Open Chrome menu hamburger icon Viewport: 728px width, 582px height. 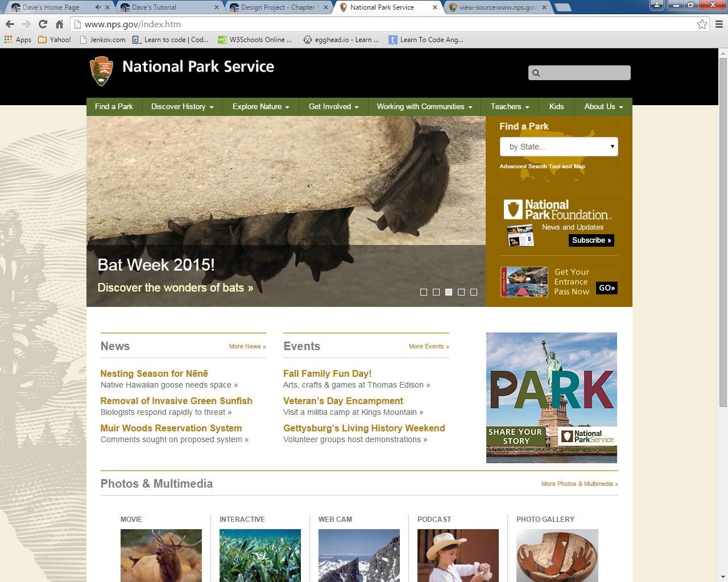coord(719,24)
